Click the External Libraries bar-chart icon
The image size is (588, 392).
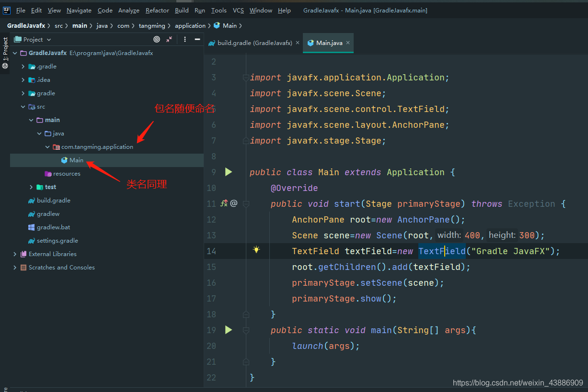[x=23, y=254]
